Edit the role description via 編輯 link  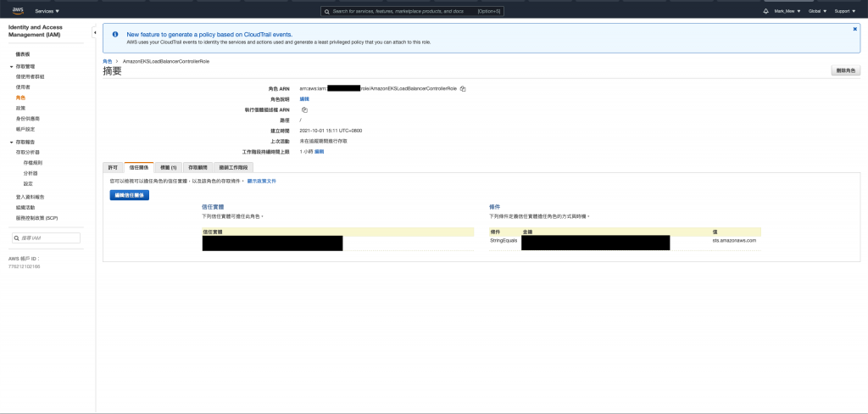(304, 98)
